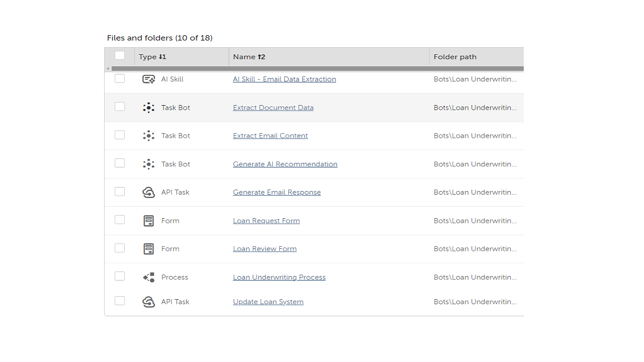Image resolution: width=644 pixels, height=362 pixels.
Task: Check the box for Extract Document Data row
Action: [120, 107]
